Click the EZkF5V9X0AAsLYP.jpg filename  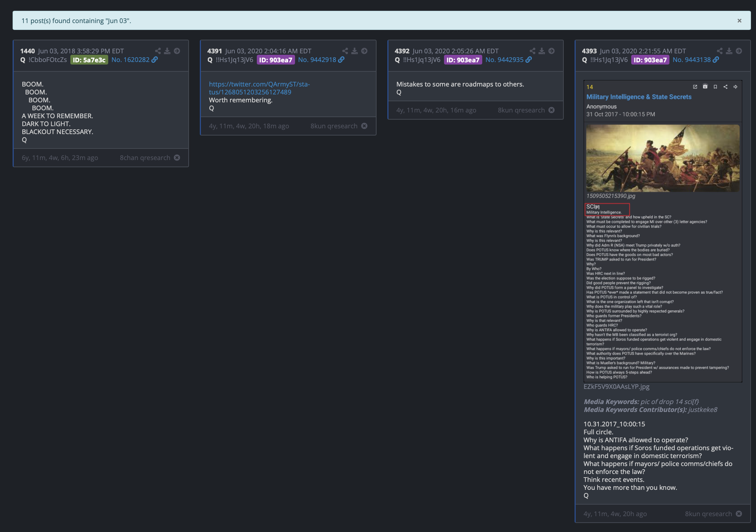[x=616, y=386]
